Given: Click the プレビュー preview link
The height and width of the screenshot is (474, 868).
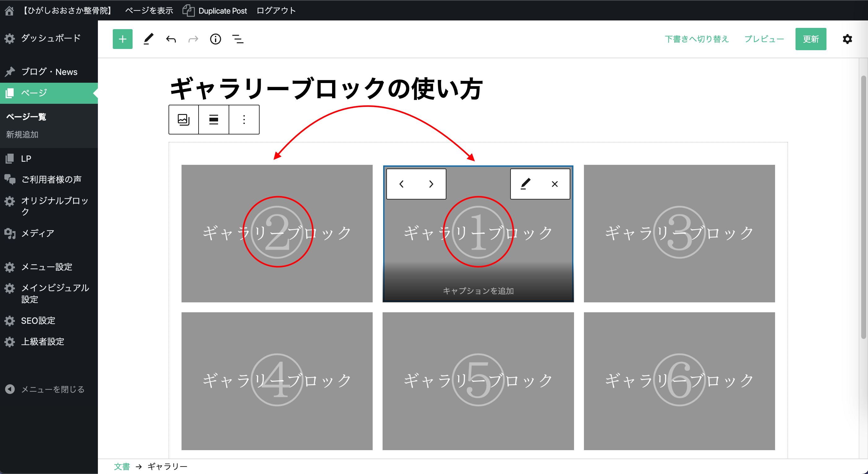Looking at the screenshot, I should (x=764, y=39).
